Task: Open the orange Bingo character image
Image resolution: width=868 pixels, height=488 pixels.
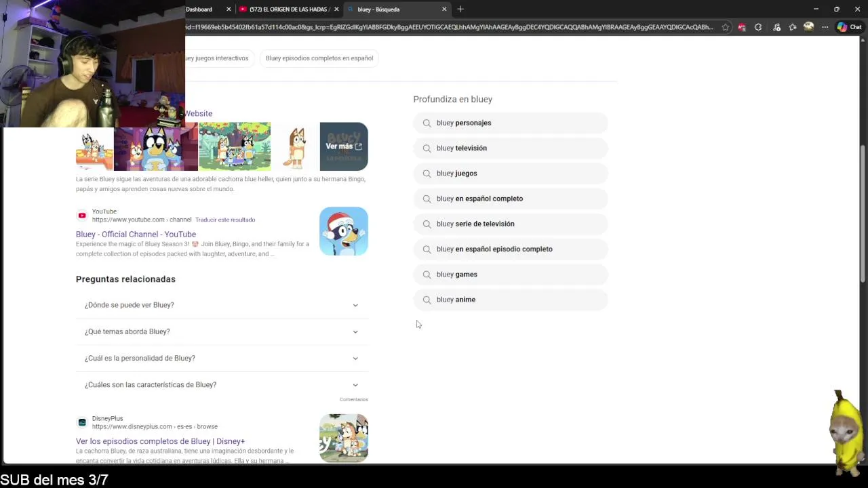Action: tap(296, 146)
